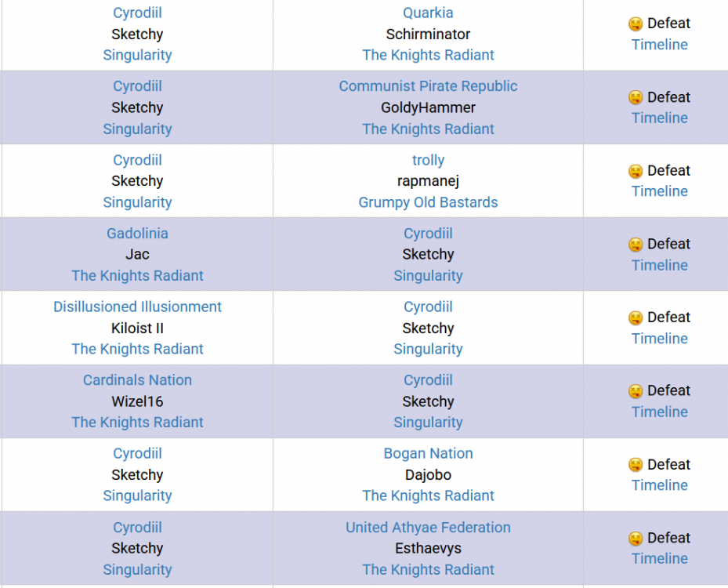Open the Timeline link in the Bogan Nation row

point(659,485)
